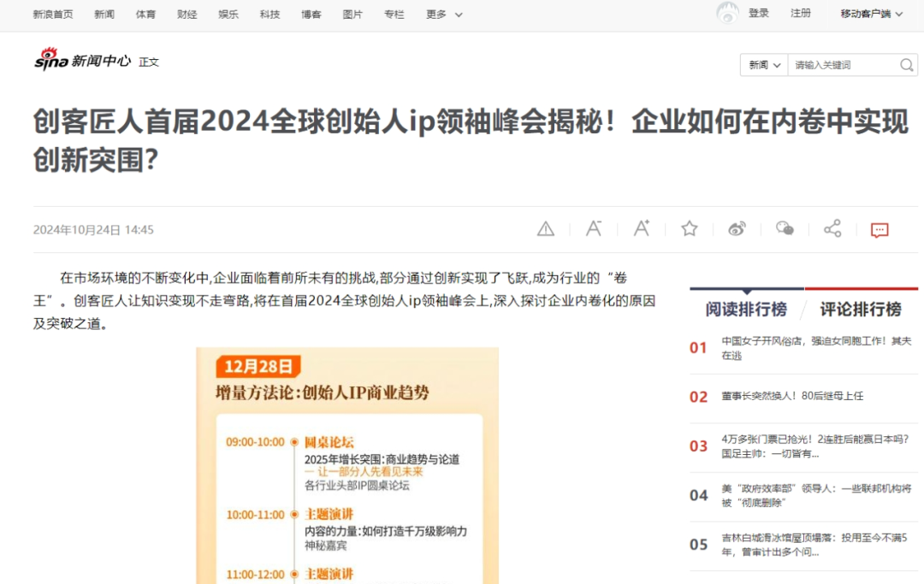This screenshot has width=924, height=584.
Task: Switch to 阅读排行榜 tab
Action: pos(746,309)
